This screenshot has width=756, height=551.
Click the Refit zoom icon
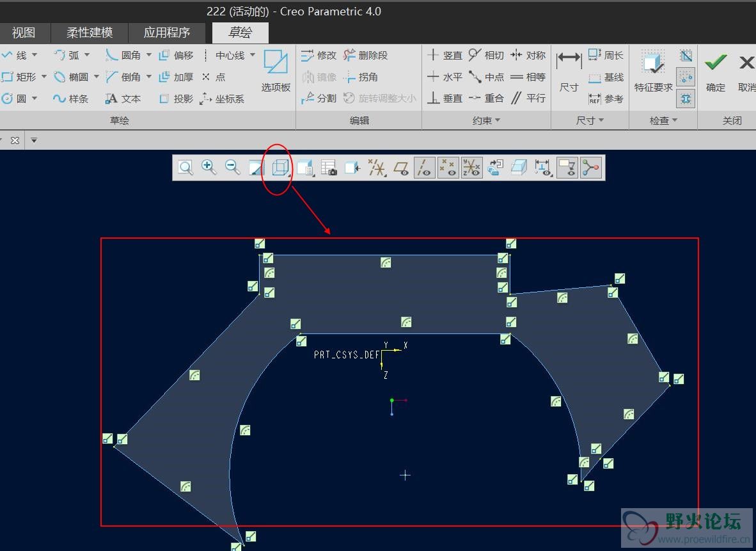coord(185,168)
